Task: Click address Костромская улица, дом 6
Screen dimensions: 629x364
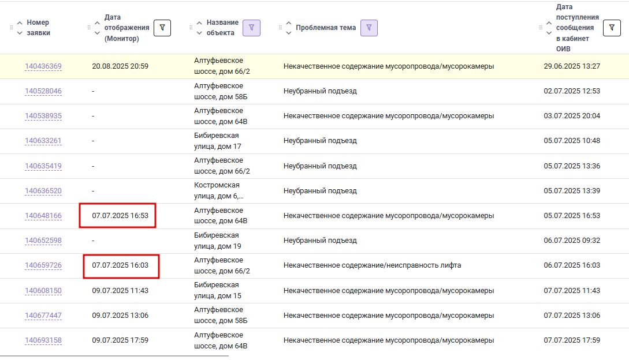Action: pos(219,190)
